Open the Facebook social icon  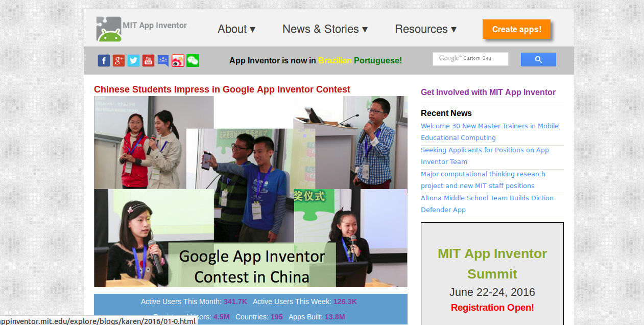coord(104,61)
